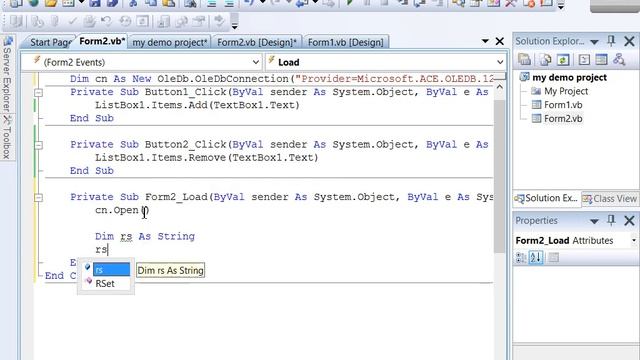This screenshot has height=360, width=640.
Task: Click the View Code icon in Solution Explorer
Action: pos(584,60)
